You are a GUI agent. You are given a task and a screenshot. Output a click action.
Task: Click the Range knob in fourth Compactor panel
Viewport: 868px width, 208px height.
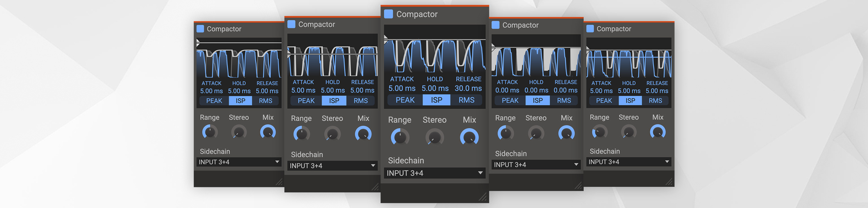(506, 133)
